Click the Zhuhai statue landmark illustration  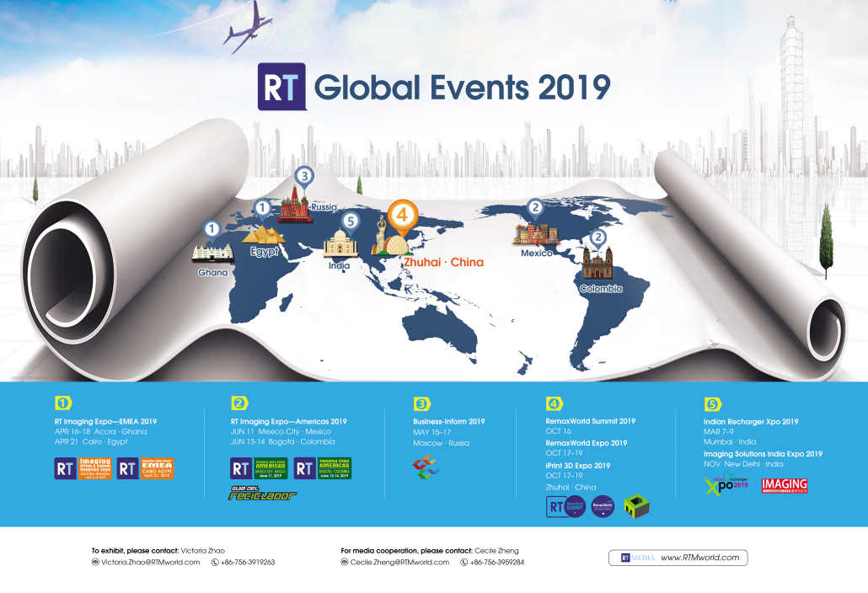[x=391, y=236]
